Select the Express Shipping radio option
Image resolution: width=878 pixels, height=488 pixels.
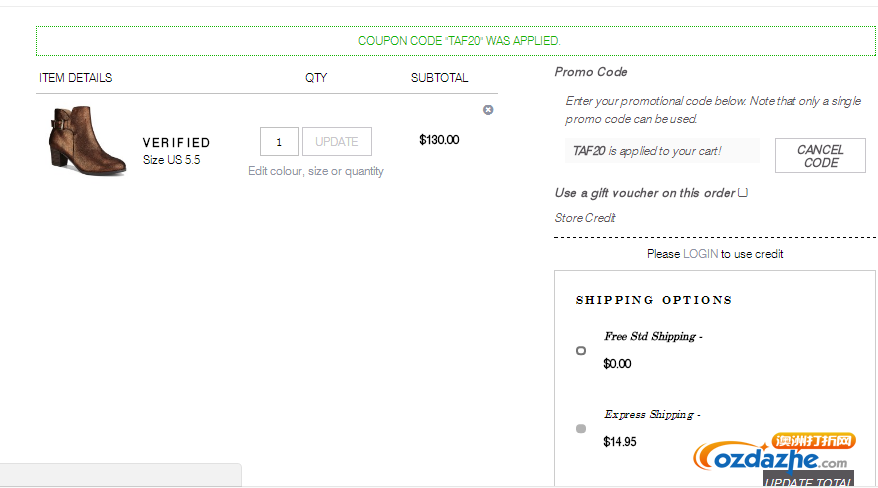click(581, 429)
